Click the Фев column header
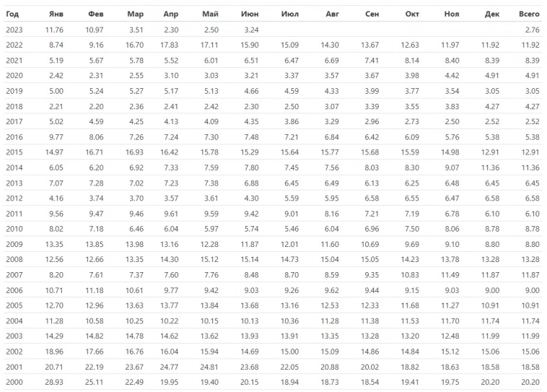The width and height of the screenshot is (547, 392). [95, 14]
